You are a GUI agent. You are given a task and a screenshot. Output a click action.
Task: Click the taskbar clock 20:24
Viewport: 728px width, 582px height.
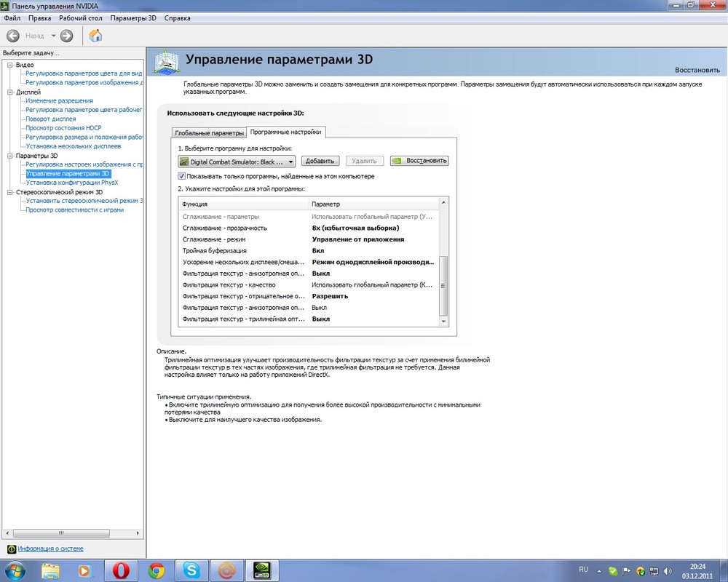tap(697, 566)
